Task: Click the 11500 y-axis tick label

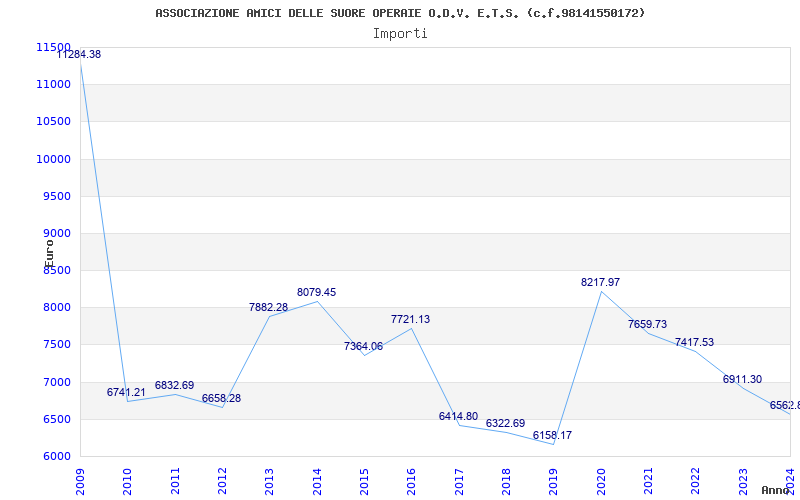Action: 53,47
